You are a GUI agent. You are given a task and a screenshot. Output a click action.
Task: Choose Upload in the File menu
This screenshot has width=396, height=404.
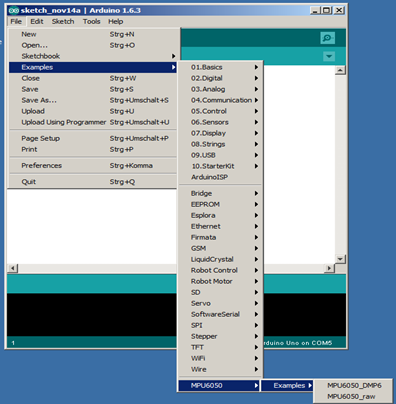[x=93, y=111]
